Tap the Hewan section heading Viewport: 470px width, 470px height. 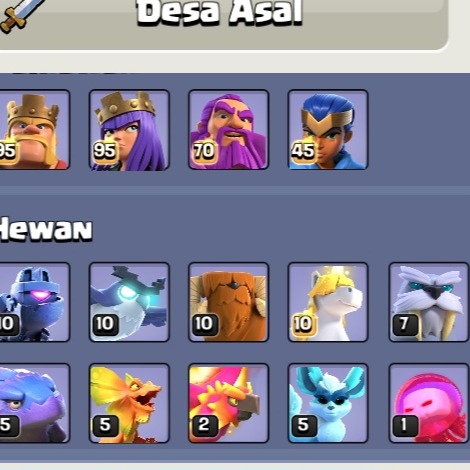tap(45, 229)
